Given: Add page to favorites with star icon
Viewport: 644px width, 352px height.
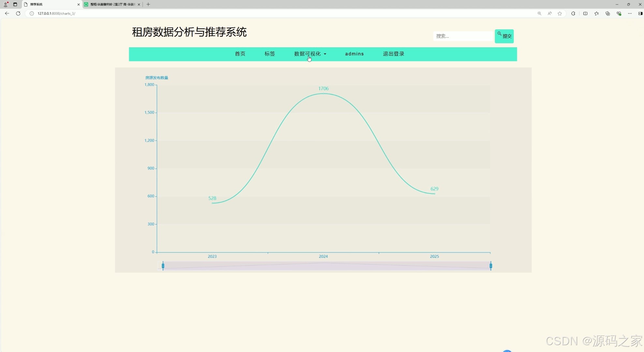Looking at the screenshot, I should coord(560,13).
